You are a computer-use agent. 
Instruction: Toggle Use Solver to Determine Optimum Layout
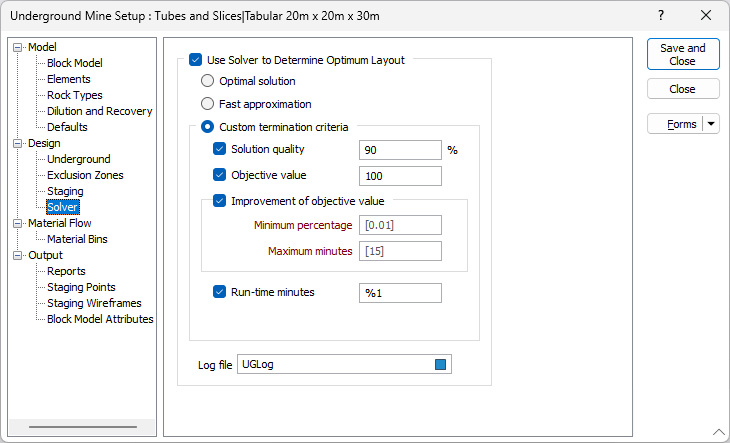[x=196, y=60]
